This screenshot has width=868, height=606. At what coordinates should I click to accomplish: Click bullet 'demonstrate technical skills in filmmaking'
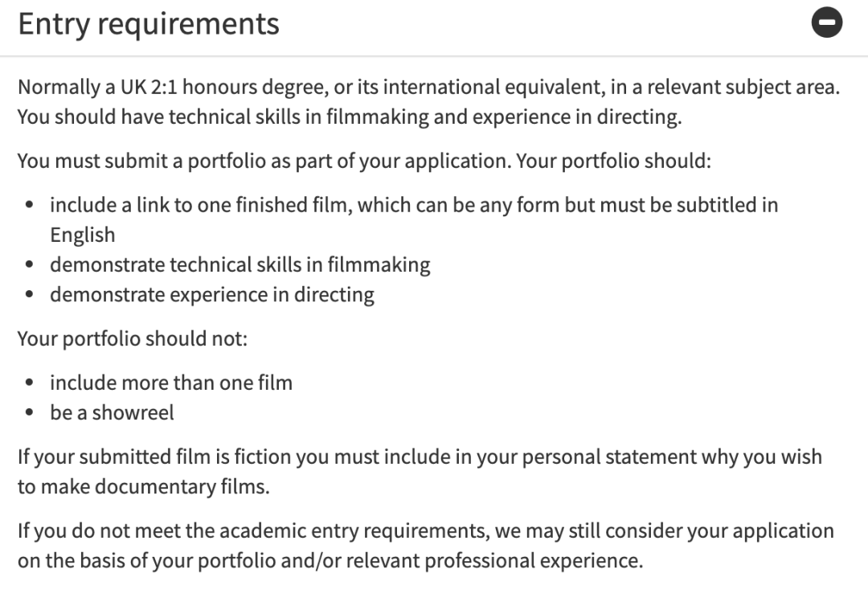pos(240,264)
